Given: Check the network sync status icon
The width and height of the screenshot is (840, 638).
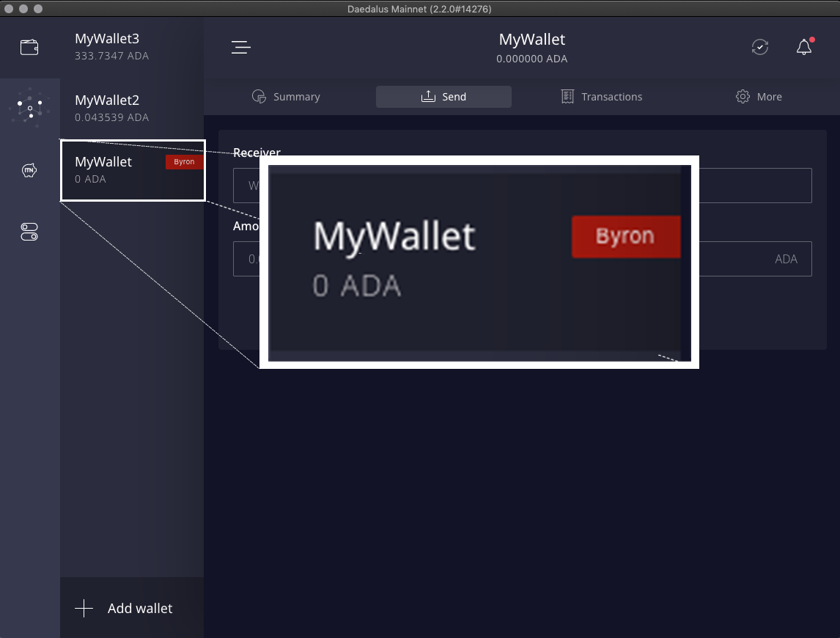Looking at the screenshot, I should [x=760, y=48].
